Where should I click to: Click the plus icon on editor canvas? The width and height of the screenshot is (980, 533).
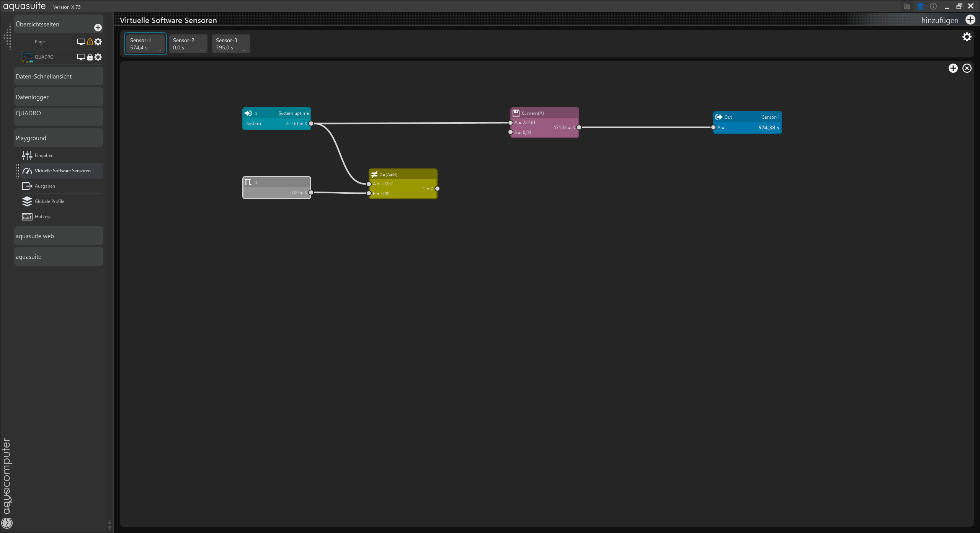[x=953, y=68]
